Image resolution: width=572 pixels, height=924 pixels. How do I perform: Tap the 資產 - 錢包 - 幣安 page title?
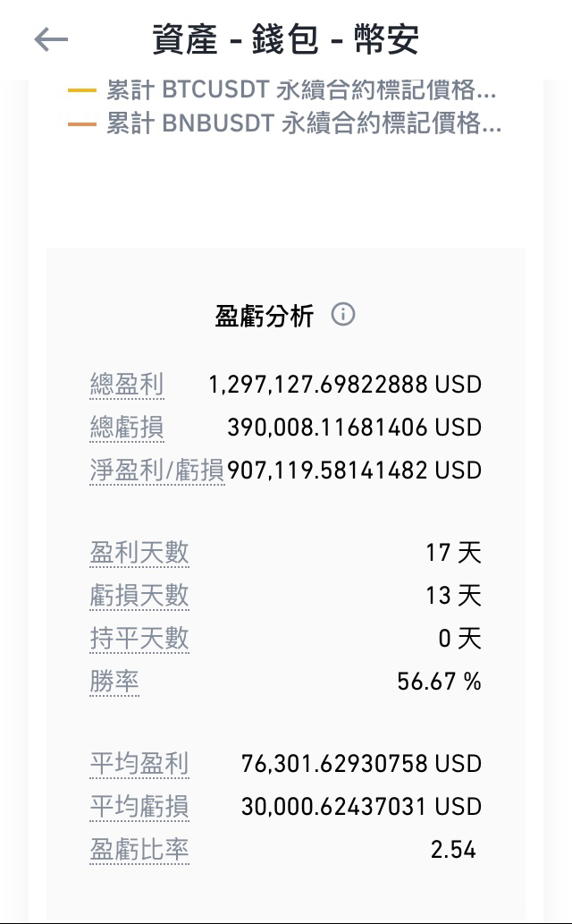click(x=286, y=39)
